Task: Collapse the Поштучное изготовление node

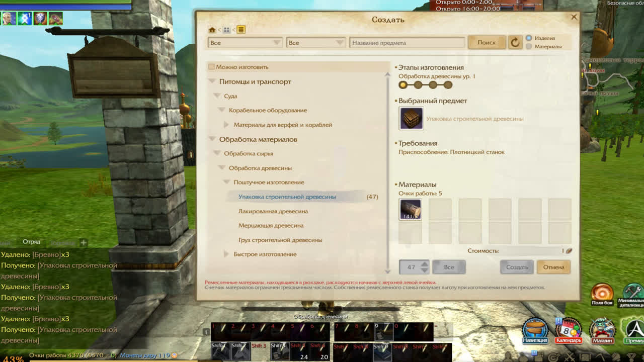Action: [x=226, y=182]
